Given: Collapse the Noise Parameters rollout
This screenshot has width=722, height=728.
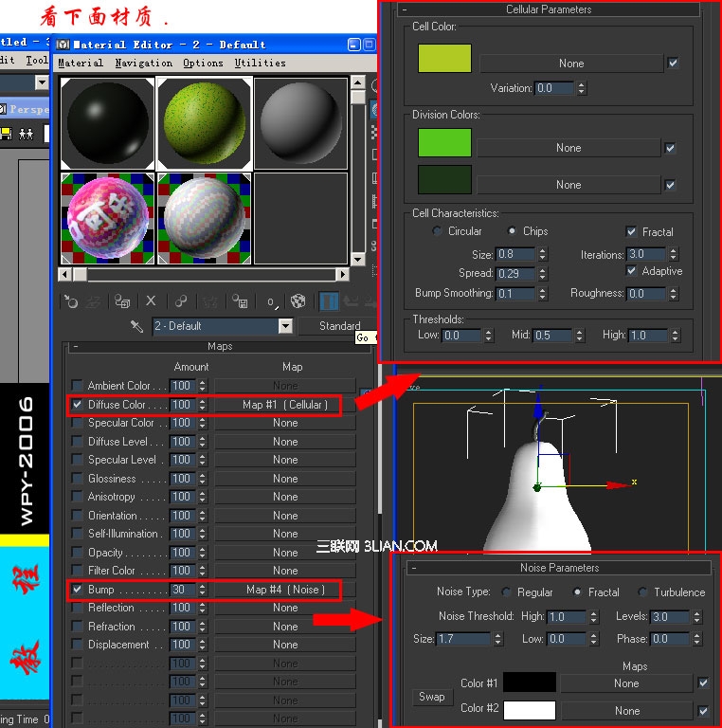Looking at the screenshot, I should 414,568.
